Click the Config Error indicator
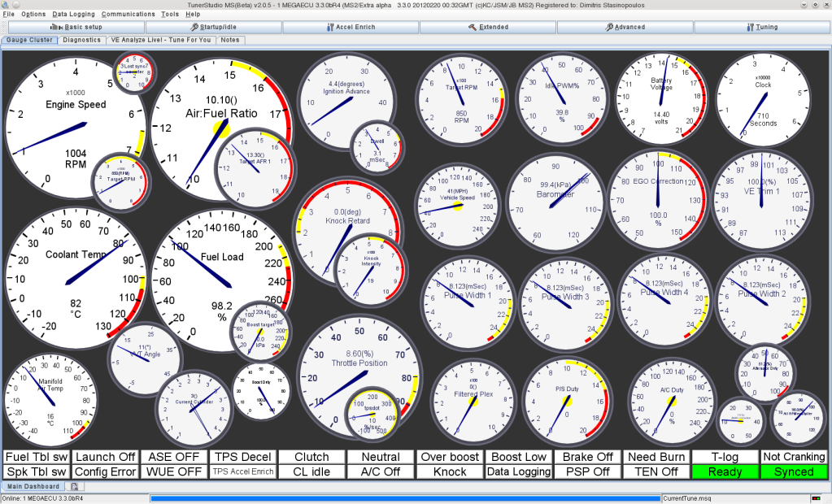Screen dimensions: 832x504 coord(105,471)
